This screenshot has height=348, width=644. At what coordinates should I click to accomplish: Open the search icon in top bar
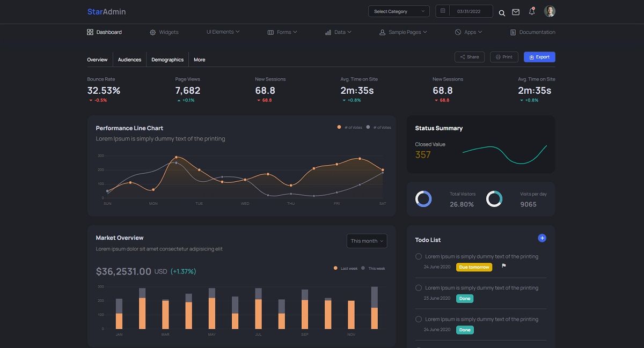(502, 12)
